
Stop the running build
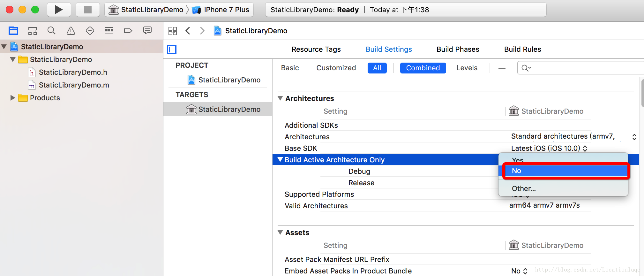click(x=88, y=10)
